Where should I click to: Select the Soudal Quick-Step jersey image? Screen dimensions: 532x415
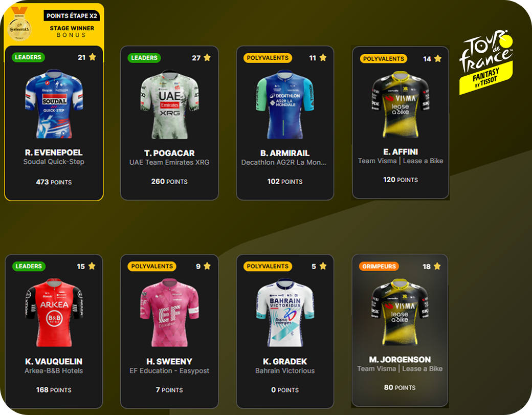click(54, 104)
